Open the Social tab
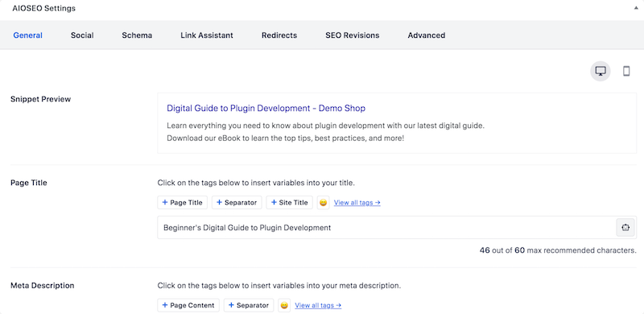The width and height of the screenshot is (644, 314). (82, 35)
